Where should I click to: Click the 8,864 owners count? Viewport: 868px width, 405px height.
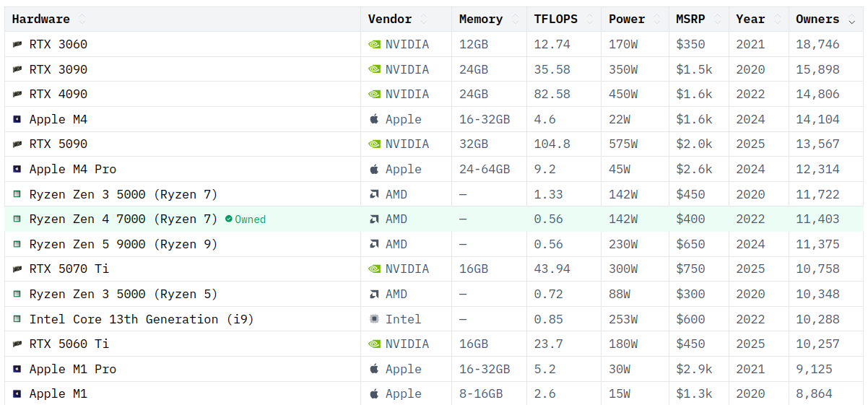pos(814,394)
